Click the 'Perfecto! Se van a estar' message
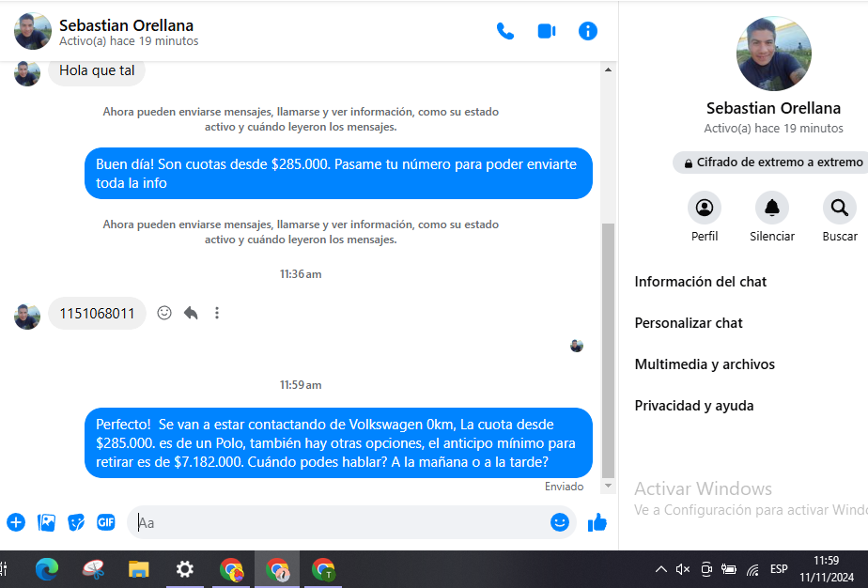 (338, 443)
